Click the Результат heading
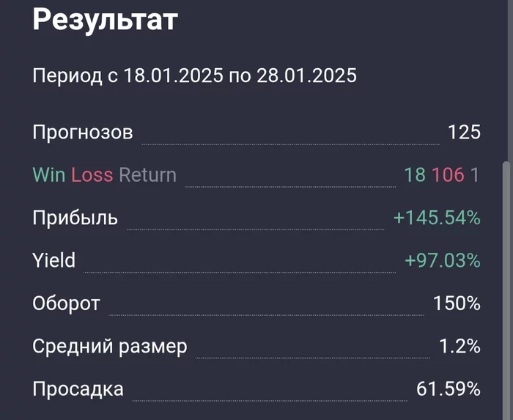This screenshot has width=513, height=420. pyautogui.click(x=106, y=21)
